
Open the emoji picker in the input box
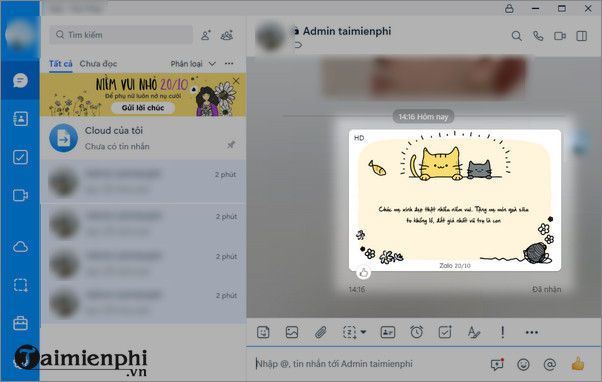pyautogui.click(x=523, y=364)
